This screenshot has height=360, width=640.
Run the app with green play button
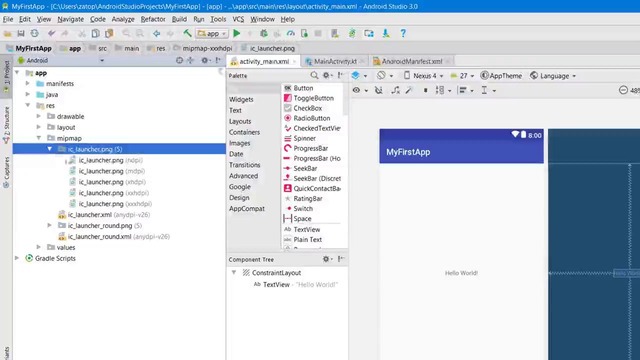tap(236, 33)
